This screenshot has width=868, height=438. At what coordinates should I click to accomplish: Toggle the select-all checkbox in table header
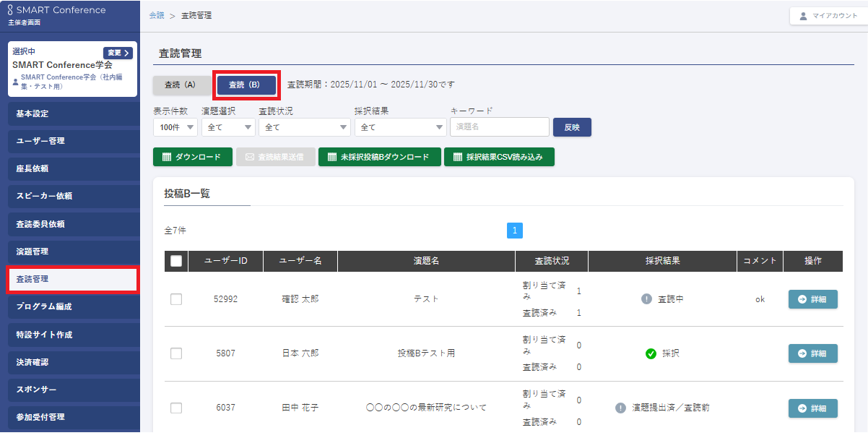[x=176, y=261]
